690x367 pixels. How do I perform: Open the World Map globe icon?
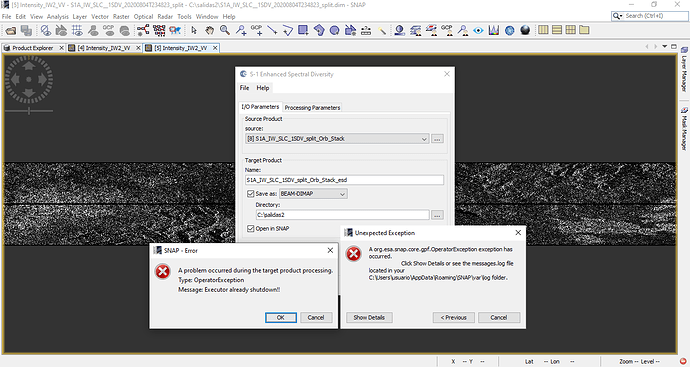pos(510,30)
